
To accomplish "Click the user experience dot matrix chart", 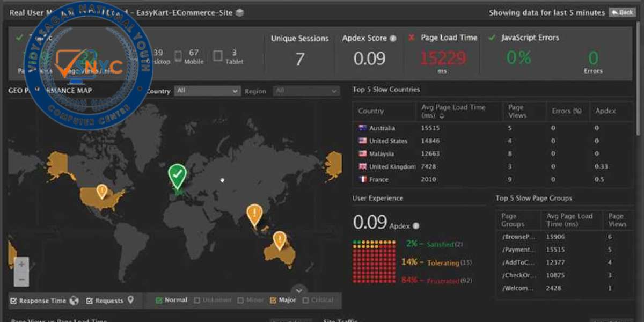I will pos(374,262).
